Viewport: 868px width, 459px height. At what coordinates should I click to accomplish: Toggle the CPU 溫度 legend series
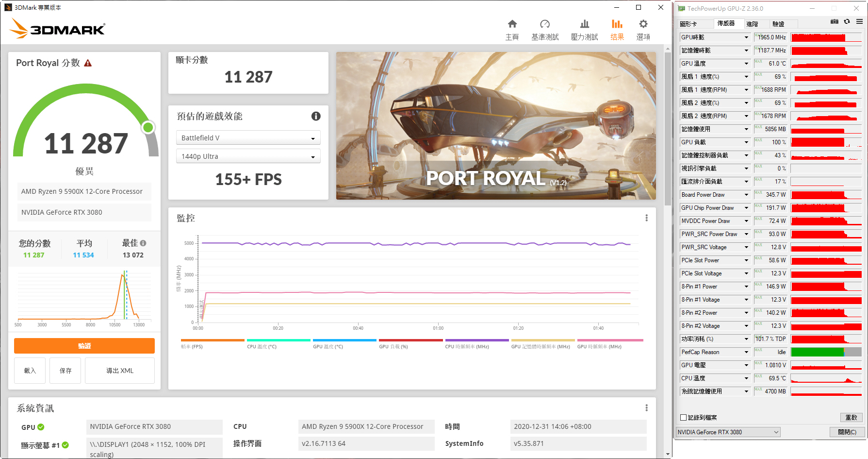point(278,343)
